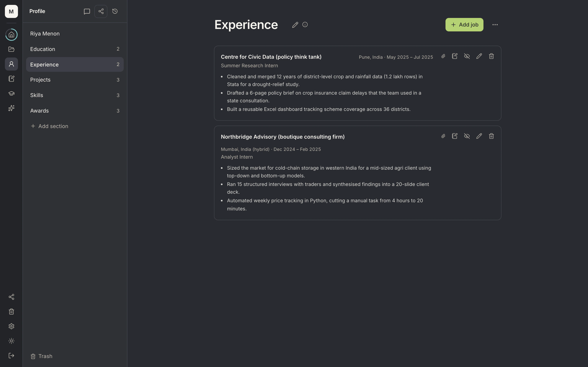Edit Northbridge Advisory job with pencil icon

click(479, 136)
